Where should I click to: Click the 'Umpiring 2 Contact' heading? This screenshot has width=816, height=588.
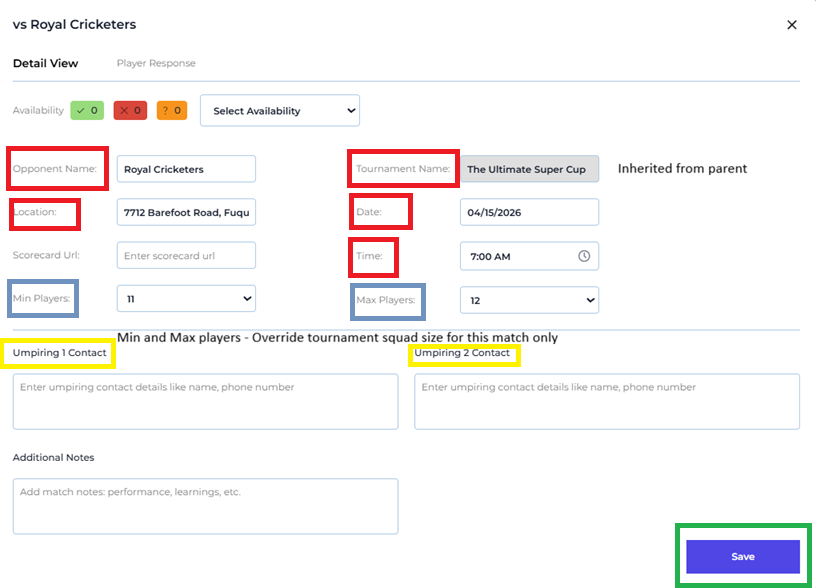(x=462, y=353)
